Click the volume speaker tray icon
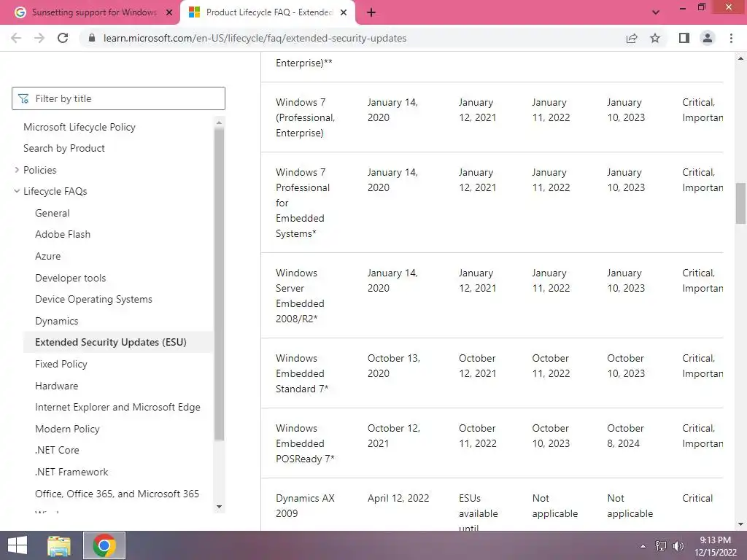This screenshot has width=747, height=560. (x=678, y=546)
